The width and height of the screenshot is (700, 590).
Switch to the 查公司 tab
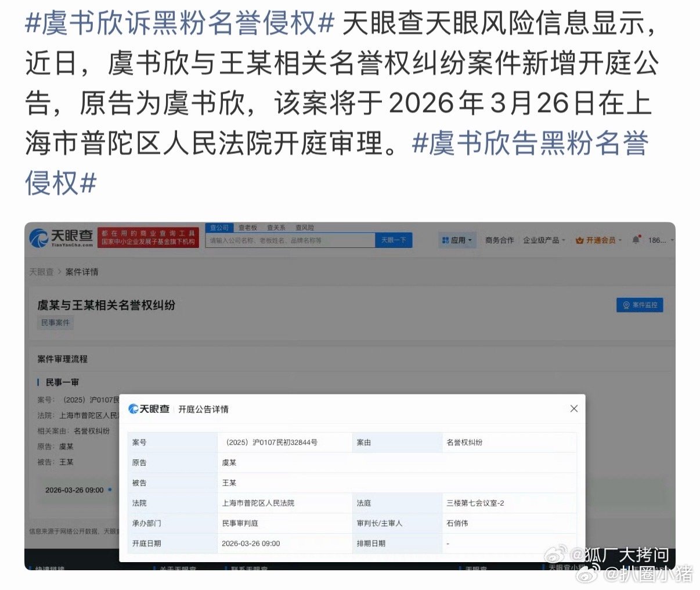219,228
